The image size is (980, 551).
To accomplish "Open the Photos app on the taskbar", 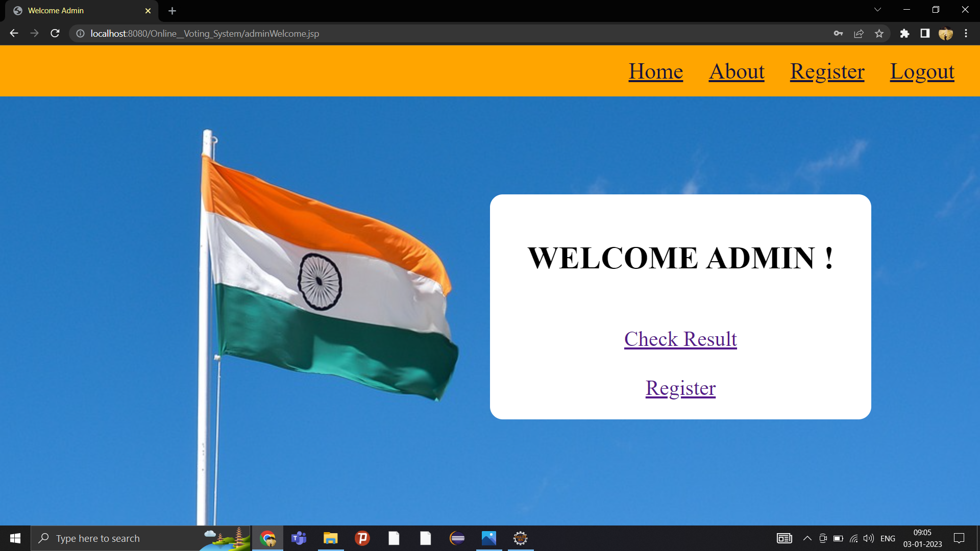I will [489, 538].
